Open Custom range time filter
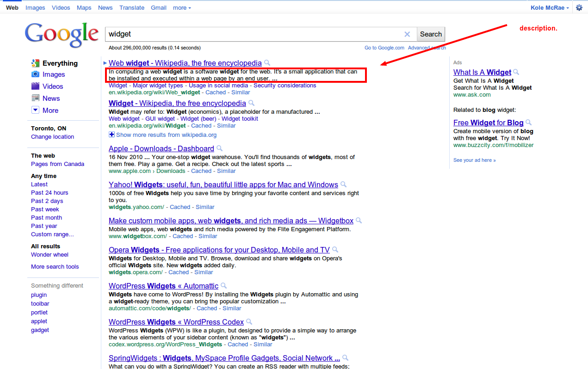588x369 pixels. (52, 234)
